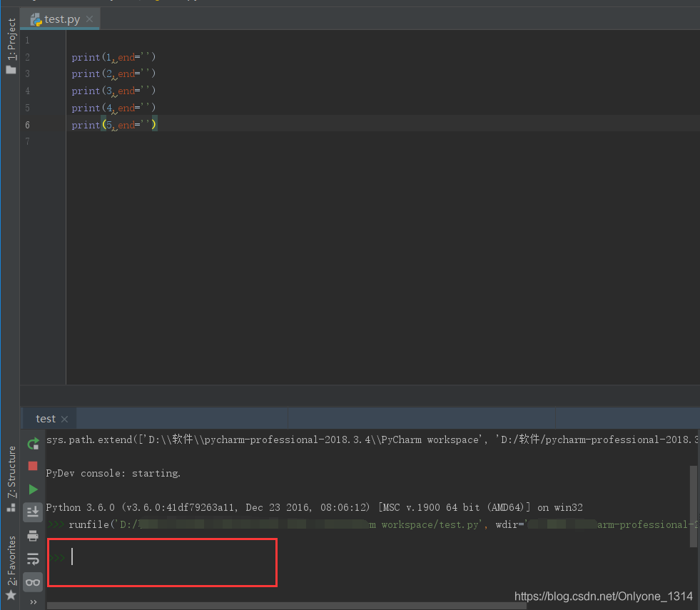Toggle soft-wrap in the console
The image size is (700, 610).
[33, 559]
